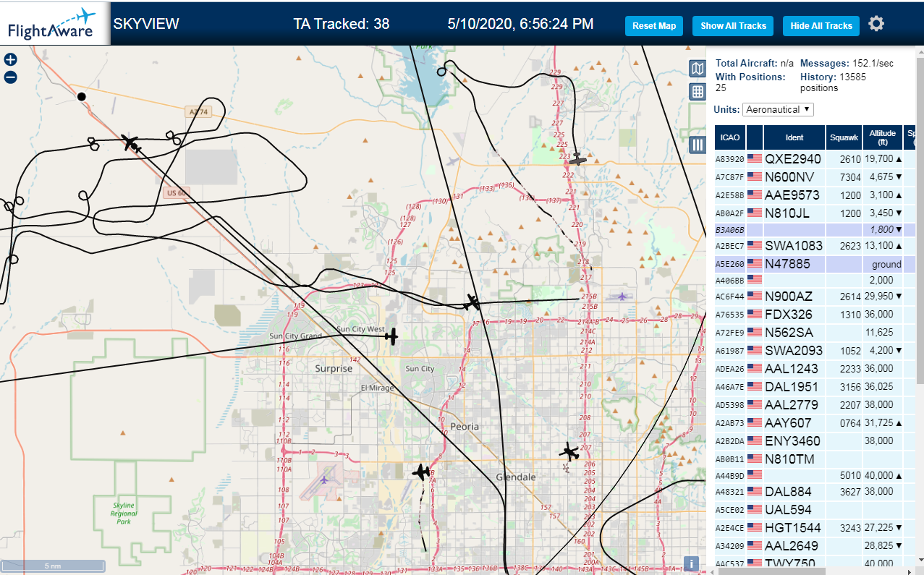
Task: Click Show All Tracks button
Action: (x=733, y=26)
